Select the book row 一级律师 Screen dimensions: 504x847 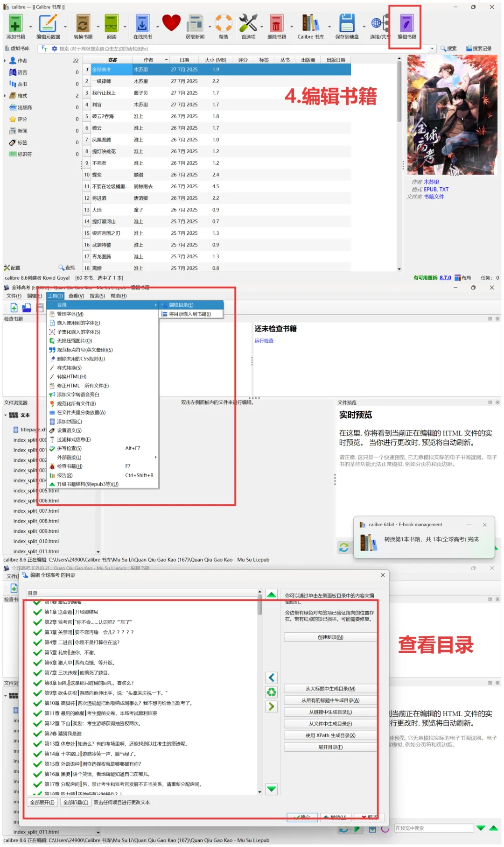[217, 81]
